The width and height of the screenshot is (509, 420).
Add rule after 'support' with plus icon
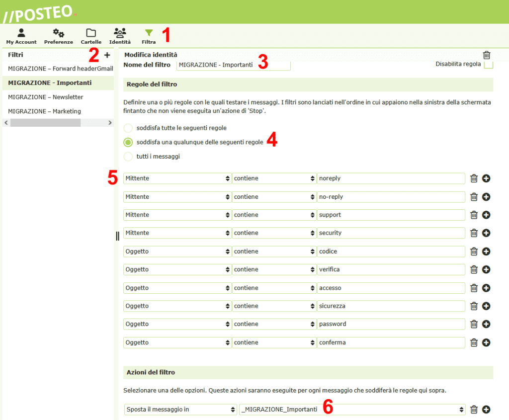coord(486,215)
